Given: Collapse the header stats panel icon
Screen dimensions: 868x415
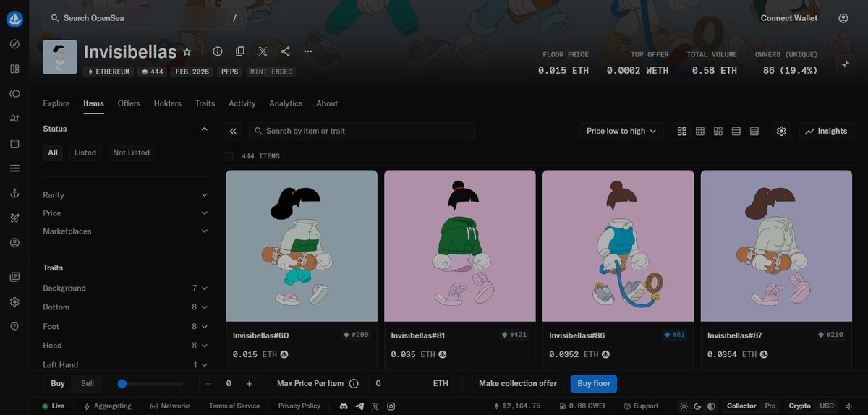Looking at the screenshot, I should (x=846, y=64).
